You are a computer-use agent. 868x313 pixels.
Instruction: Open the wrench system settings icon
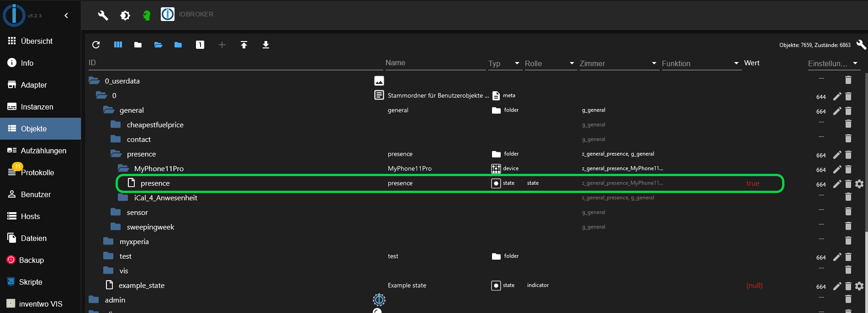tap(103, 16)
